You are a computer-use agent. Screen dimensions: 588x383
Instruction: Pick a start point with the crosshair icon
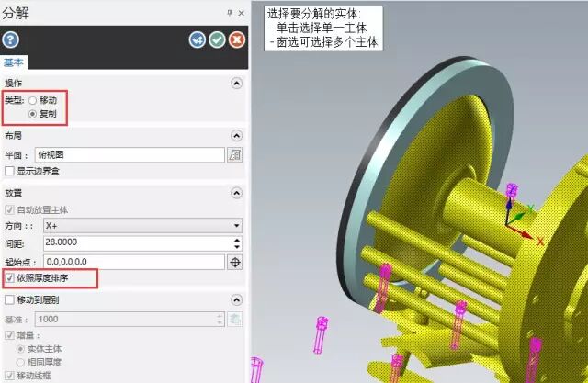[235, 263]
